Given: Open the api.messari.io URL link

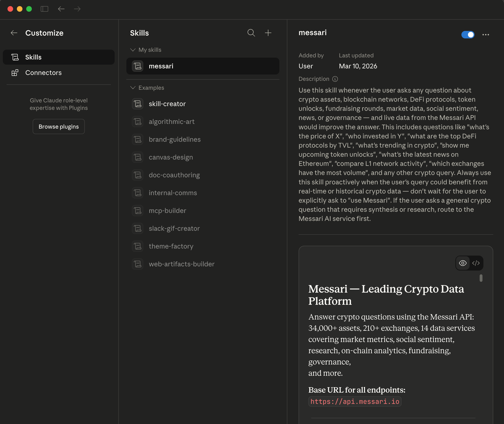Looking at the screenshot, I should click(x=354, y=402).
